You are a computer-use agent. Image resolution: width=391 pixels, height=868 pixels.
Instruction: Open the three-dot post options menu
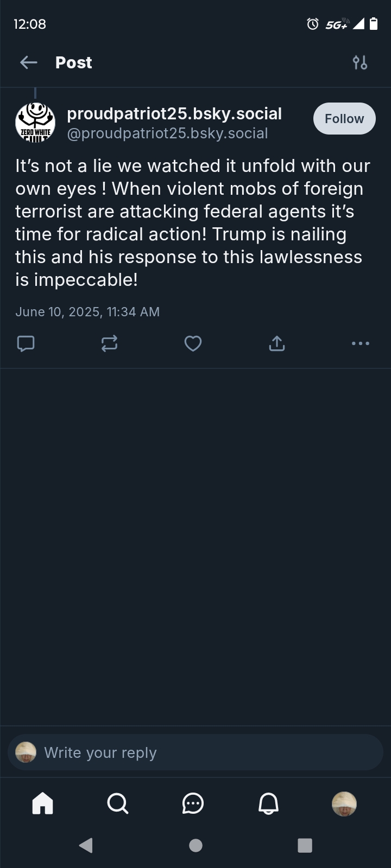tap(360, 343)
